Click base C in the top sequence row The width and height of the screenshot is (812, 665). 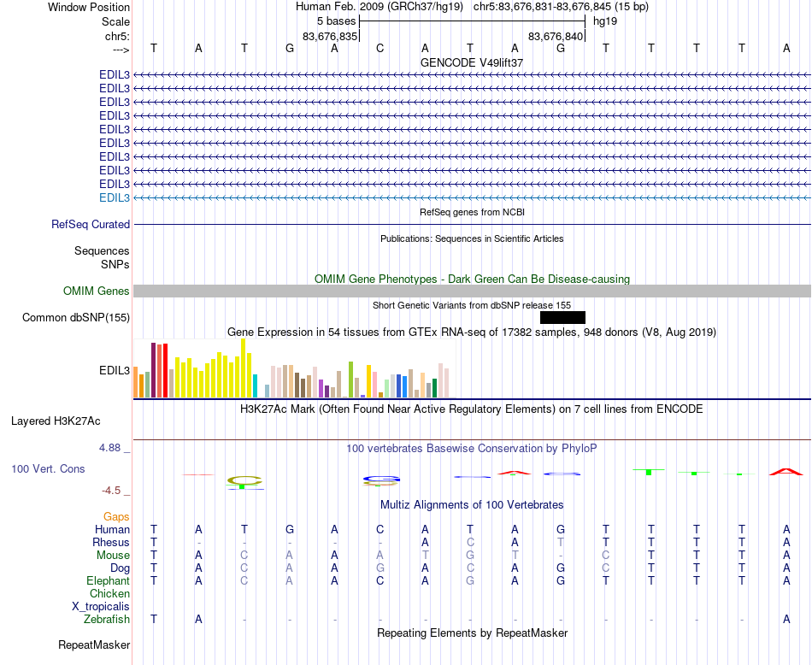pyautogui.click(x=380, y=48)
